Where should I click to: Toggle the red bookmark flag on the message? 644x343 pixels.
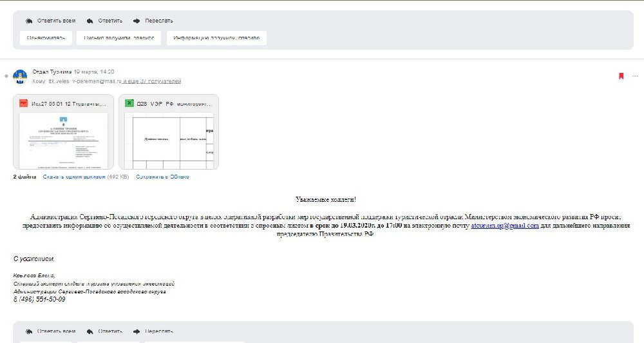[621, 76]
